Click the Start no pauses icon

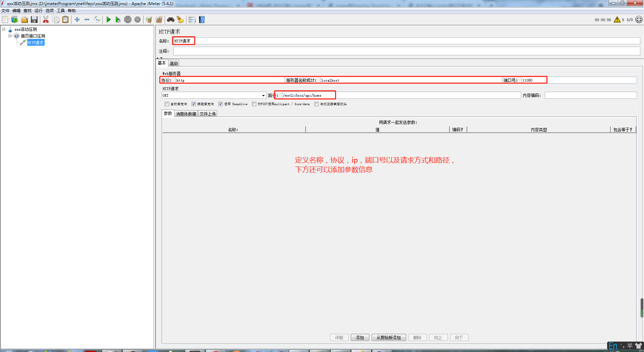(x=118, y=20)
